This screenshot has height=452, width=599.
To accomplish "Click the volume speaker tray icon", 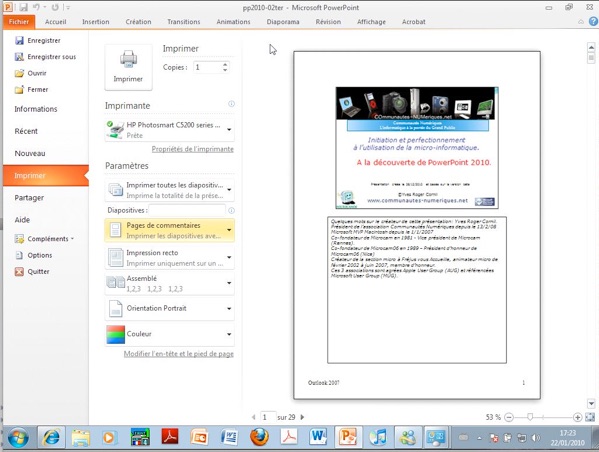I will pyautogui.click(x=536, y=438).
